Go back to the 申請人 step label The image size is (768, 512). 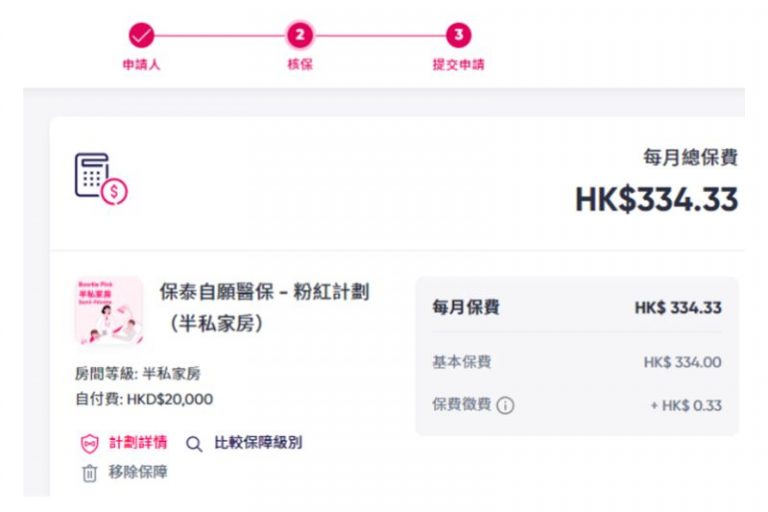coord(141,64)
